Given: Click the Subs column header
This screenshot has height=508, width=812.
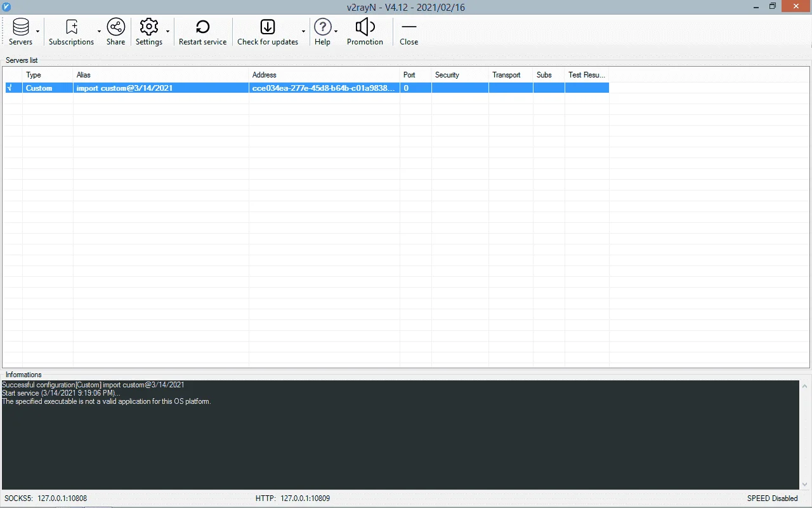Looking at the screenshot, I should click(x=549, y=75).
